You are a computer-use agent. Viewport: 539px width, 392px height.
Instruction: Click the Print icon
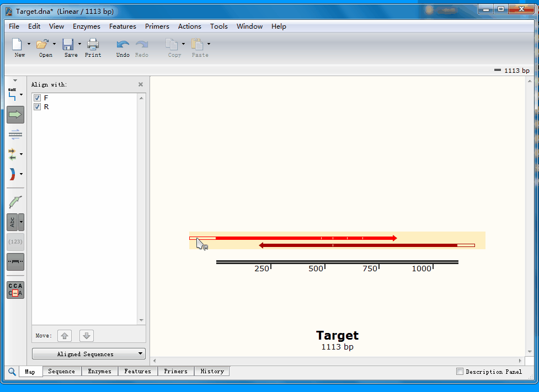coord(93,45)
